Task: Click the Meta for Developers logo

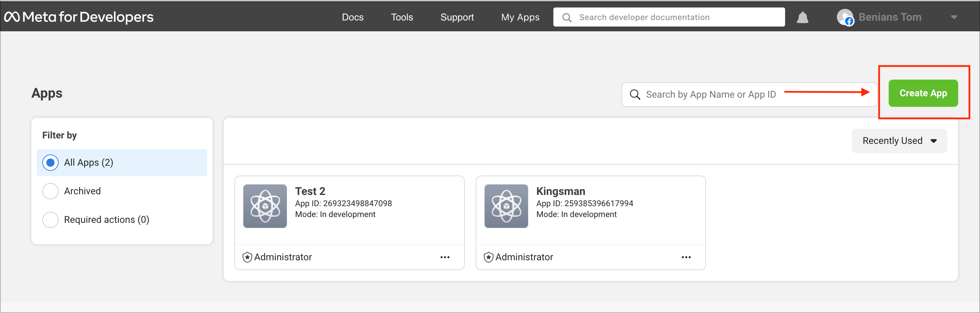Action: (79, 17)
